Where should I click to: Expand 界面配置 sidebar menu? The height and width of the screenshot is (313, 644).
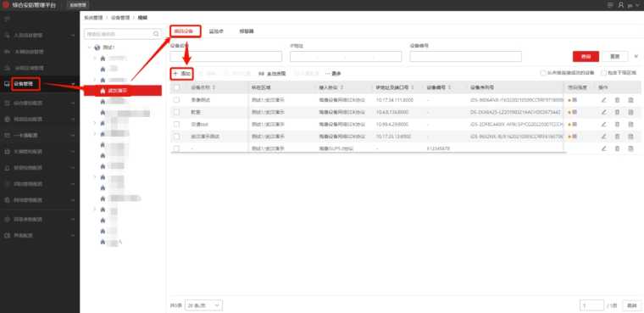click(x=40, y=236)
